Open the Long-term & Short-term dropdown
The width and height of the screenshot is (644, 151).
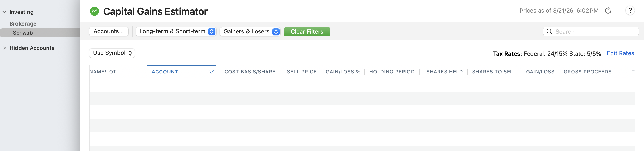[176, 31]
